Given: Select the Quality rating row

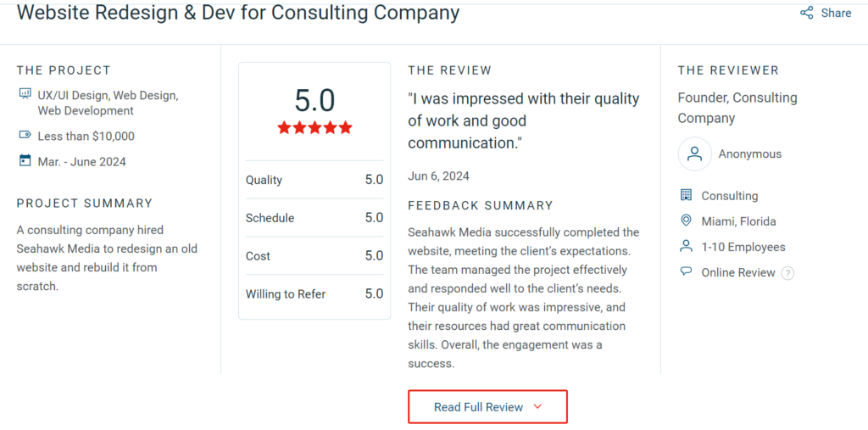Looking at the screenshot, I should (x=314, y=180).
